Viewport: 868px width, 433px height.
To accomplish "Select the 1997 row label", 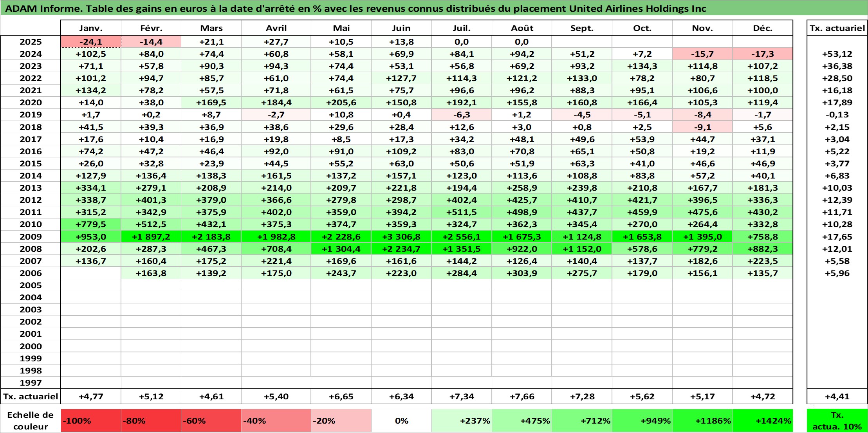I will tap(31, 382).
